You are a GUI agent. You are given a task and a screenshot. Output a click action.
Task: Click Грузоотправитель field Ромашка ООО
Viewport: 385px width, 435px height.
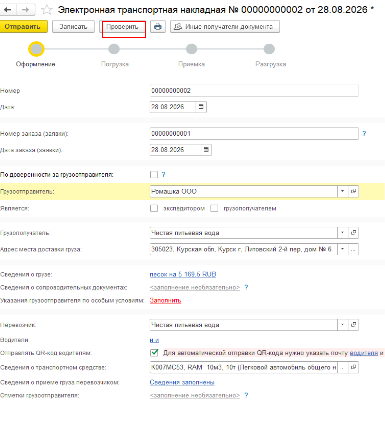[x=244, y=191]
